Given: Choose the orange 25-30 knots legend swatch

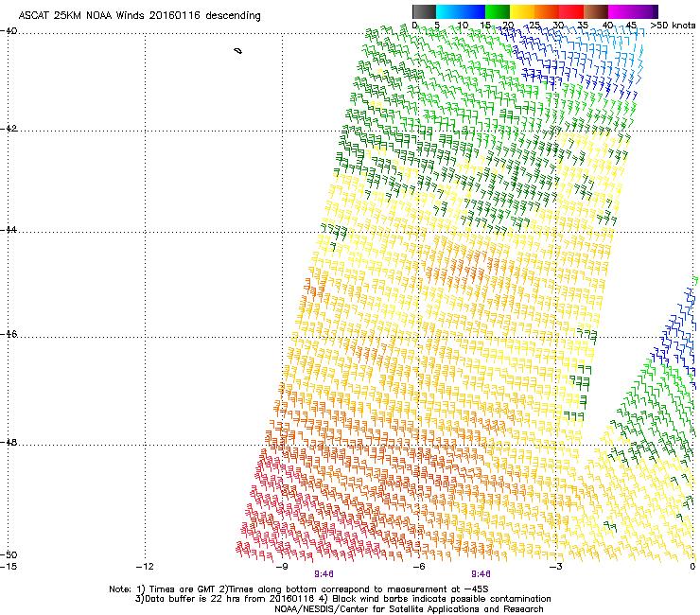Looking at the screenshot, I should (x=547, y=11).
